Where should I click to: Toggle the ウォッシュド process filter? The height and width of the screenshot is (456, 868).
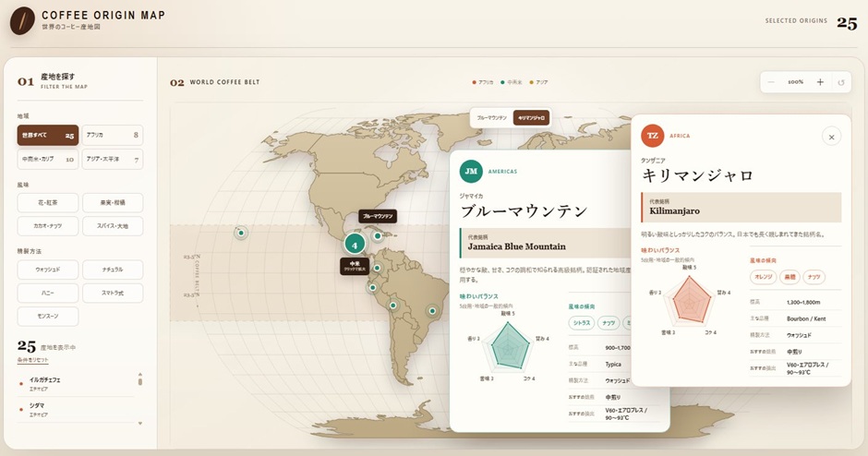tap(48, 270)
